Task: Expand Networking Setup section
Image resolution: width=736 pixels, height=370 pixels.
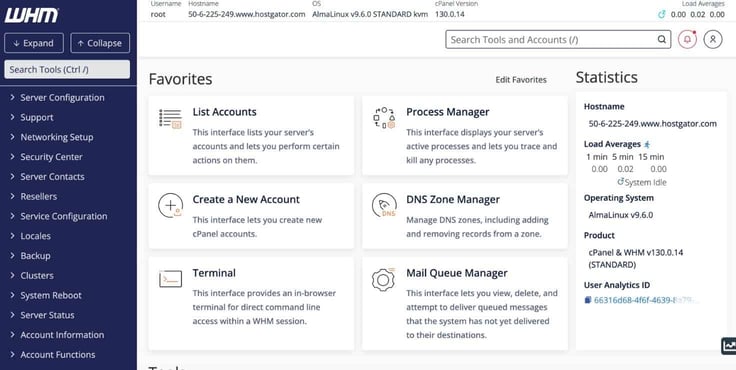Action: [52, 137]
